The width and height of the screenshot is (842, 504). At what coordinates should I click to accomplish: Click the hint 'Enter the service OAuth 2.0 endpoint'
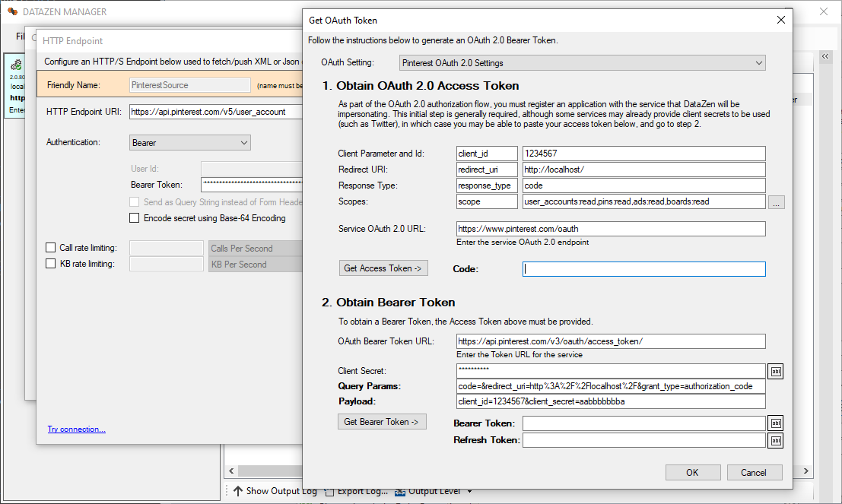click(523, 242)
